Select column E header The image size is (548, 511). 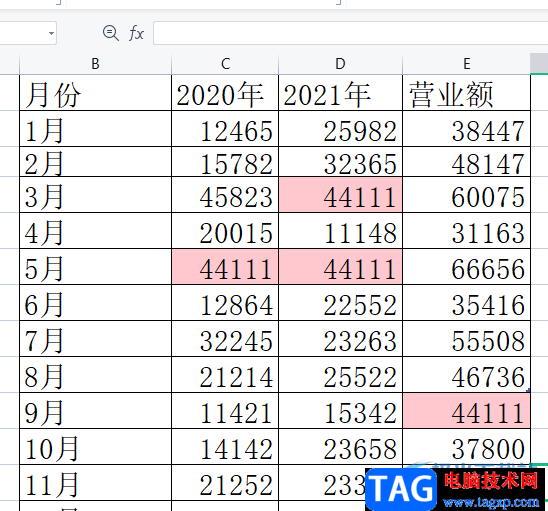click(x=467, y=64)
